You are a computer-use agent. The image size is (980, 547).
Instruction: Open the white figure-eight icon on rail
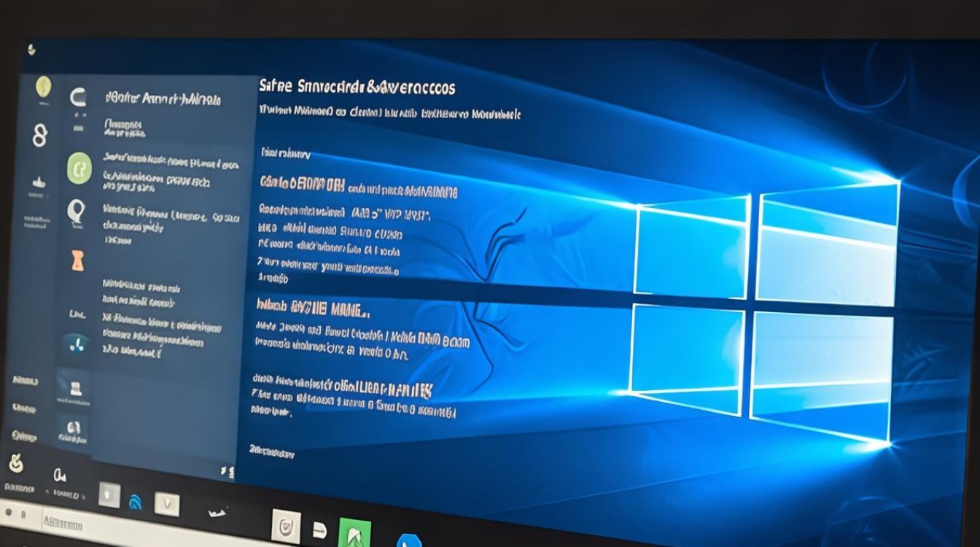pos(41,135)
